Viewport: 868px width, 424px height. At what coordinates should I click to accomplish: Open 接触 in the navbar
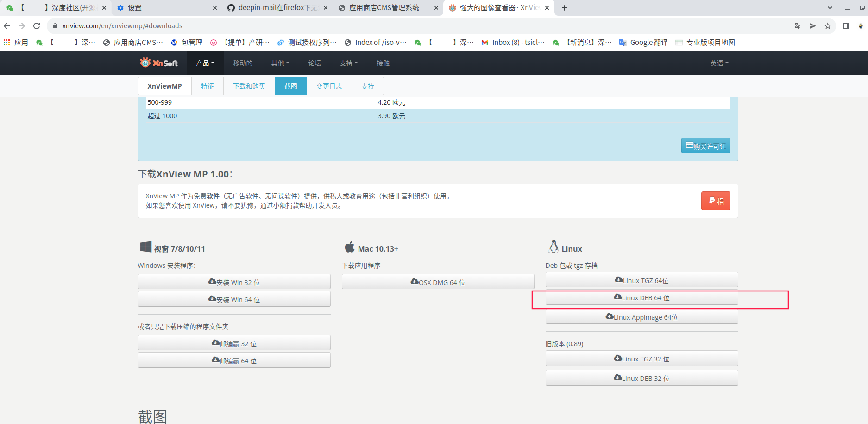pos(383,63)
